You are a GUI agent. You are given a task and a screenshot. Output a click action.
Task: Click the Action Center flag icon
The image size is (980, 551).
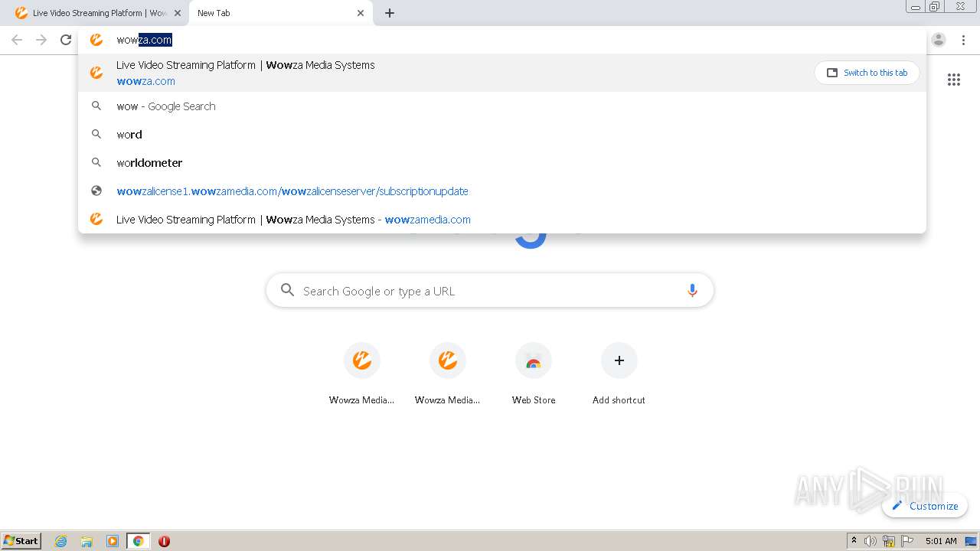[x=907, y=541]
